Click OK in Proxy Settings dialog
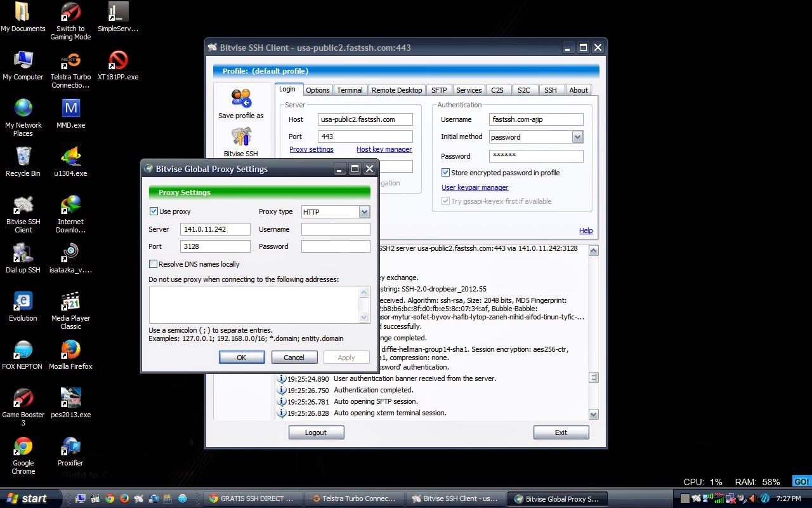Image resolution: width=812 pixels, height=508 pixels. 242,358
